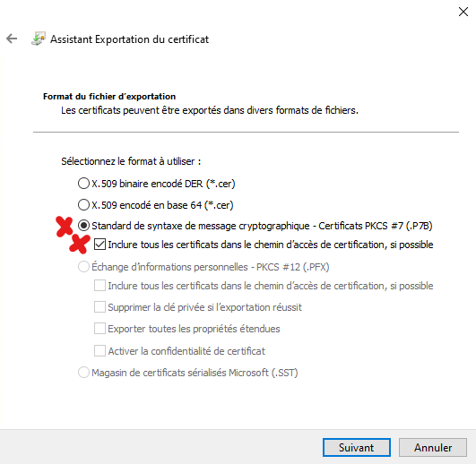Viewport: 476px width, 464px height.
Task: Select X.509 encodé en base 64 option
Action: [x=83, y=205]
